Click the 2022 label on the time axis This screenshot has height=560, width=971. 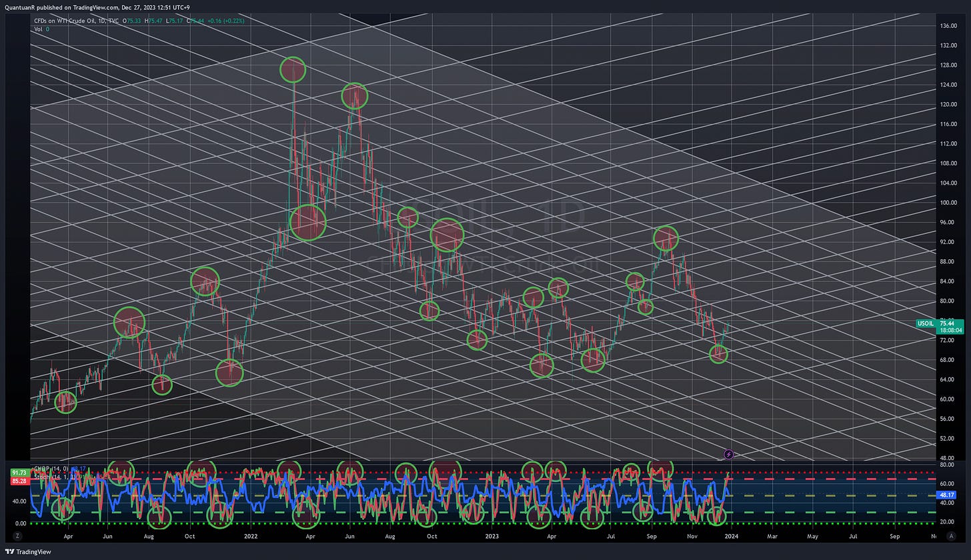pos(251,535)
